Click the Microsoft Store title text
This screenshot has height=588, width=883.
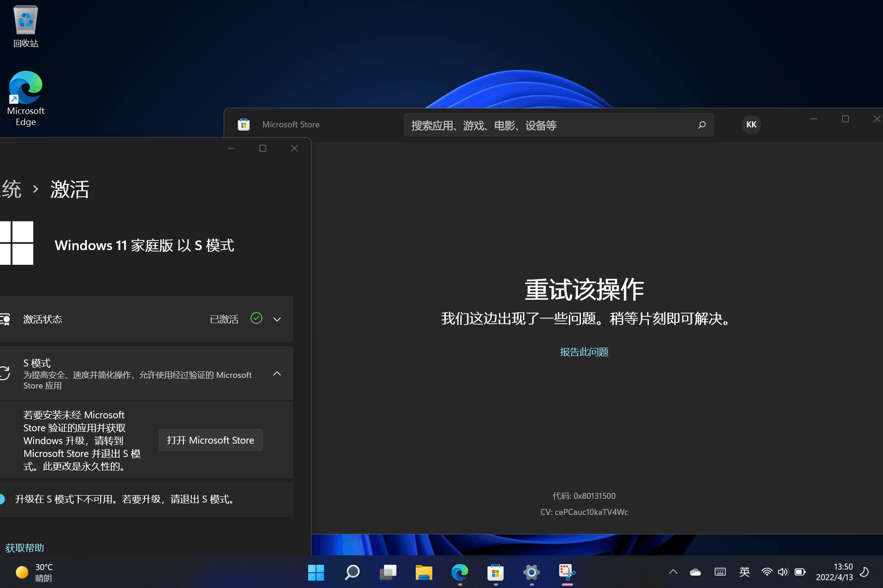[x=291, y=125]
